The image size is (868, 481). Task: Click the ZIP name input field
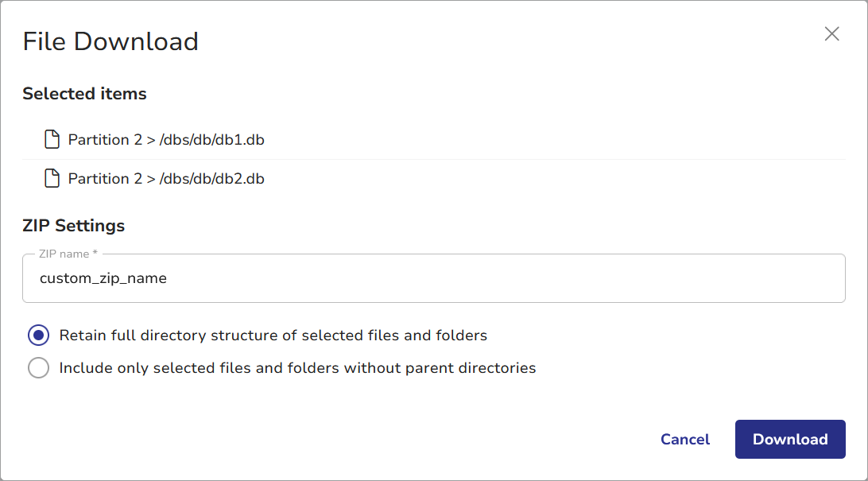click(433, 278)
